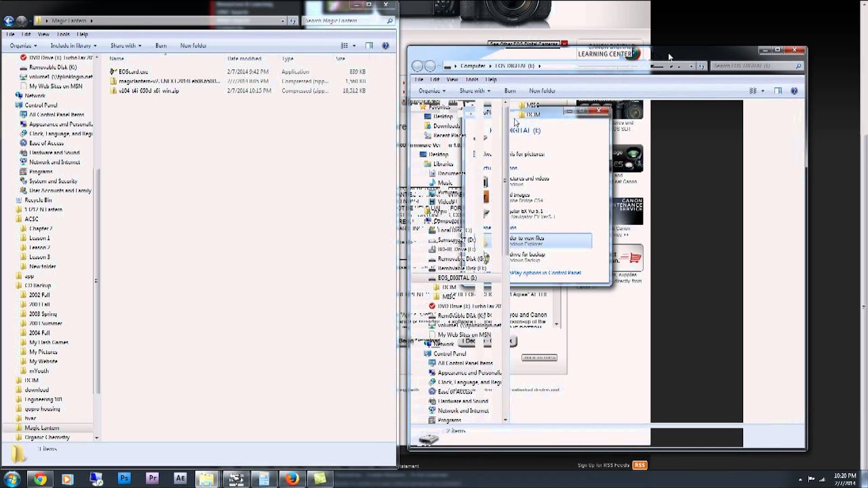Open Include in library dropdown
The height and width of the screenshot is (488, 868).
pyautogui.click(x=73, y=45)
